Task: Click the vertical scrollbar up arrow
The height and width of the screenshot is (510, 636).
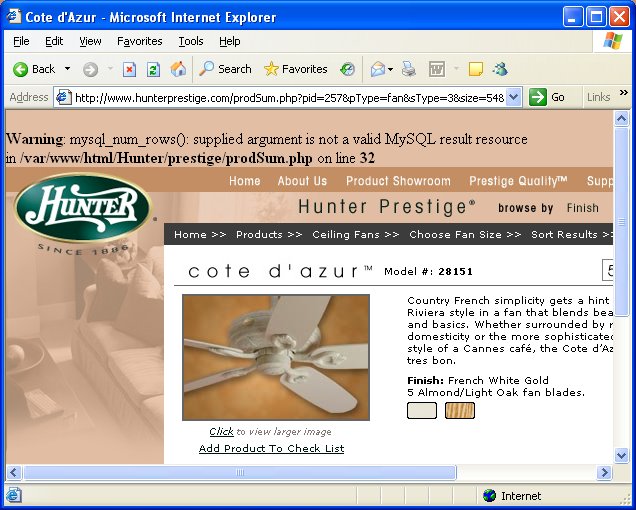Action: [621, 118]
